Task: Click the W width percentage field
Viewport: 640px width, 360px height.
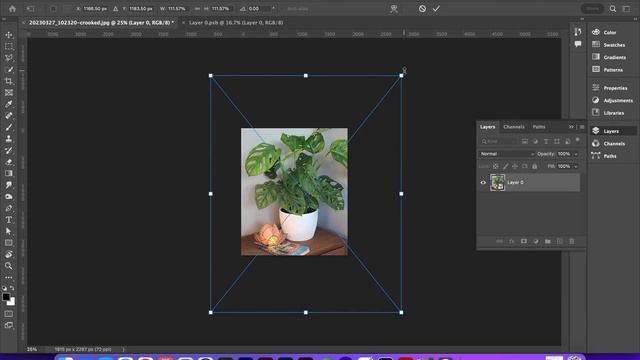Action: pos(177,9)
